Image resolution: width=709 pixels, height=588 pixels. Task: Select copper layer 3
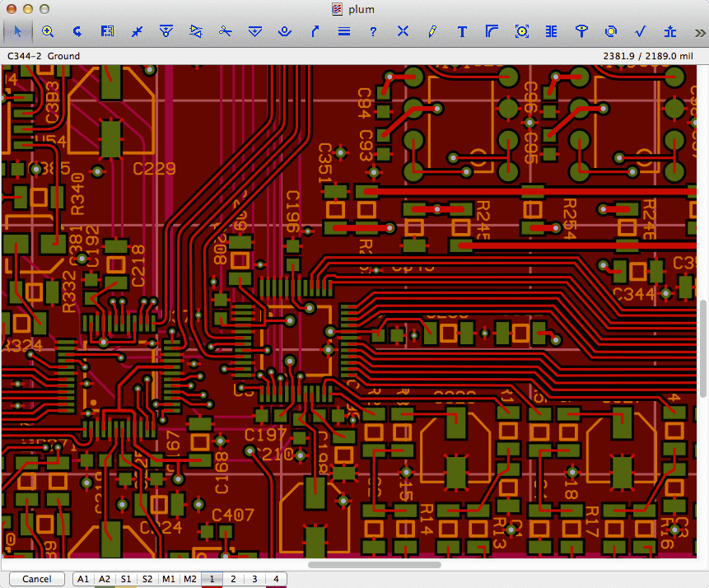click(x=254, y=579)
